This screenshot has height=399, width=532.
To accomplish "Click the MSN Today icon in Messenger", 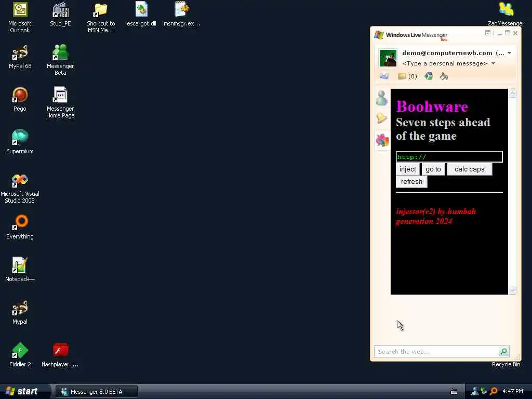I will click(429, 76).
